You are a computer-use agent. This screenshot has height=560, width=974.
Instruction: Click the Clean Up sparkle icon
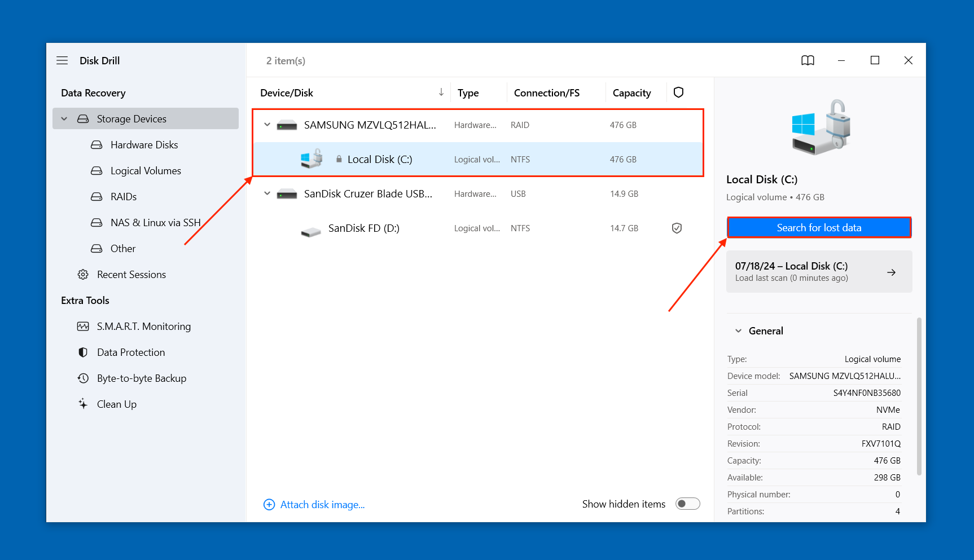83,404
